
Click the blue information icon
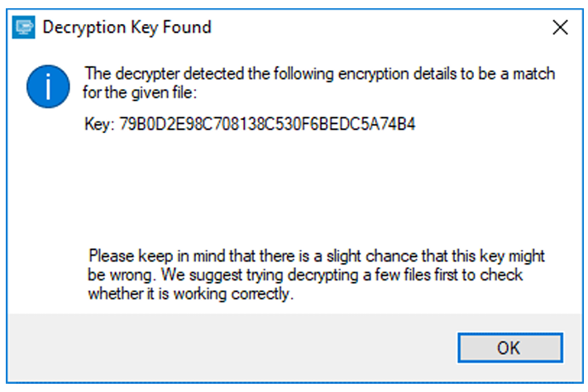[x=48, y=86]
